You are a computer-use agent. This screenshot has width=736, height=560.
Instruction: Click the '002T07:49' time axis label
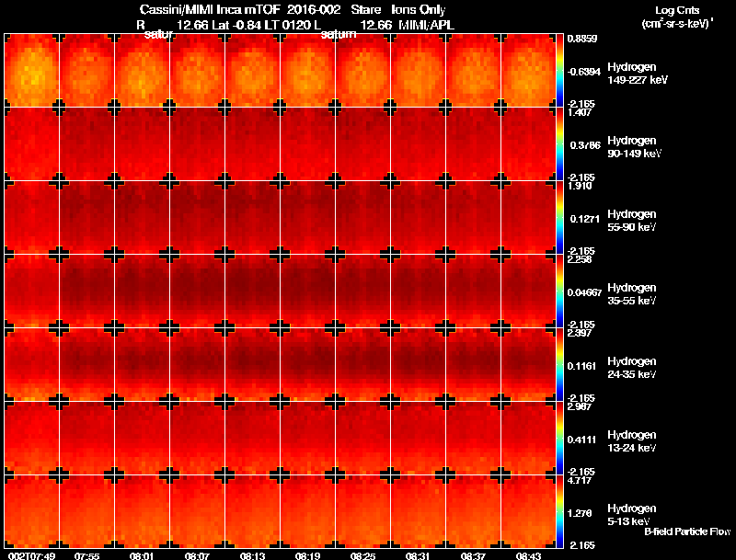[32, 555]
